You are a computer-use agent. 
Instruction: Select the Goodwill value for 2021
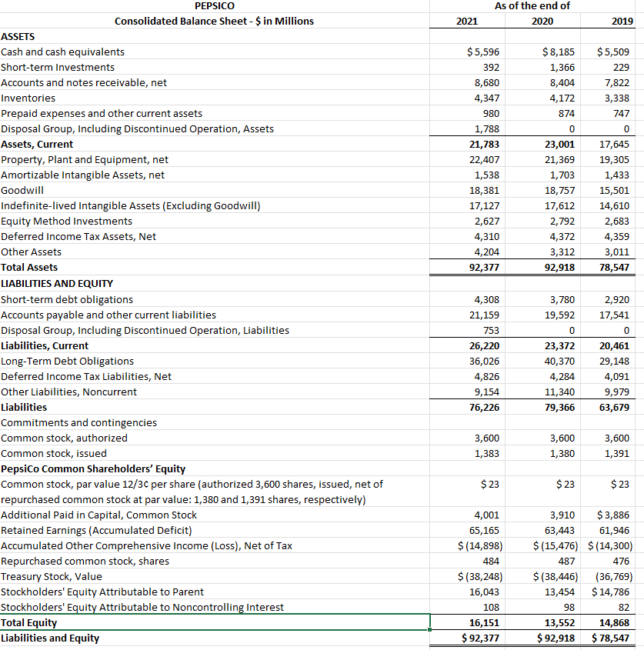485,190
